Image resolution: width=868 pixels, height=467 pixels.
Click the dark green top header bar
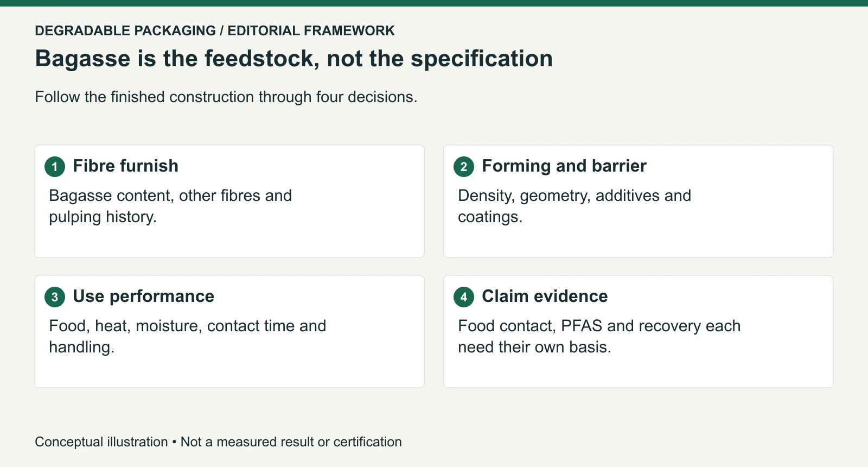[434, 3]
